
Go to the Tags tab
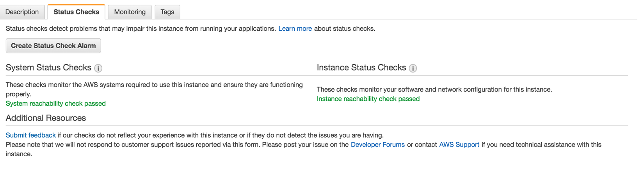click(x=167, y=12)
